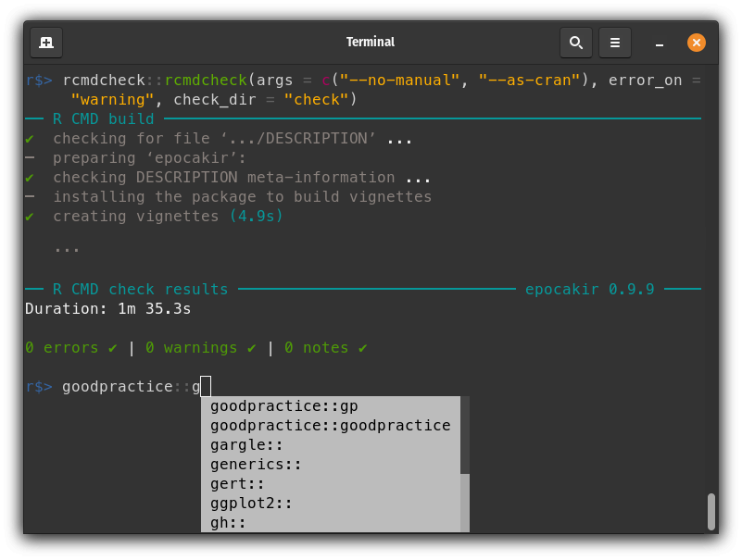742x560 pixels.
Task: Open the hamburger menu
Action: click(614, 43)
